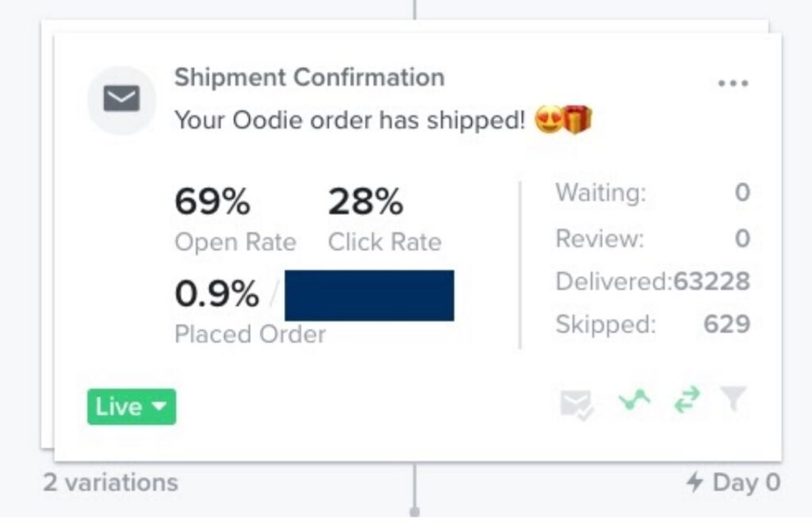Click the Skipped count 629
Screen dimensions: 812x530
pyautogui.click(x=726, y=325)
